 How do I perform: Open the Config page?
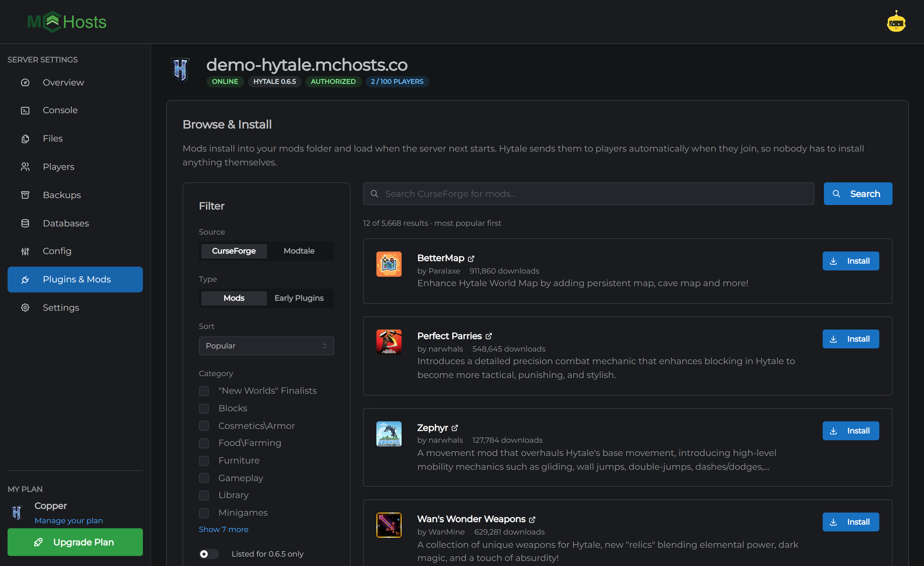pos(75,251)
